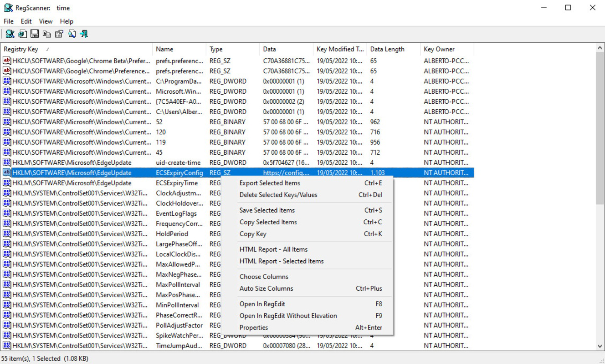Open the Edit menu
Viewport: 605px width, 364px height.
pyautogui.click(x=26, y=21)
